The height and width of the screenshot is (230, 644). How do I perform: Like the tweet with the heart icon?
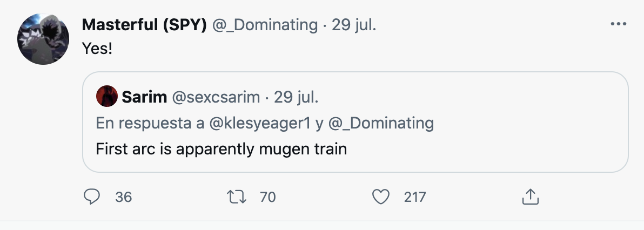click(x=381, y=198)
